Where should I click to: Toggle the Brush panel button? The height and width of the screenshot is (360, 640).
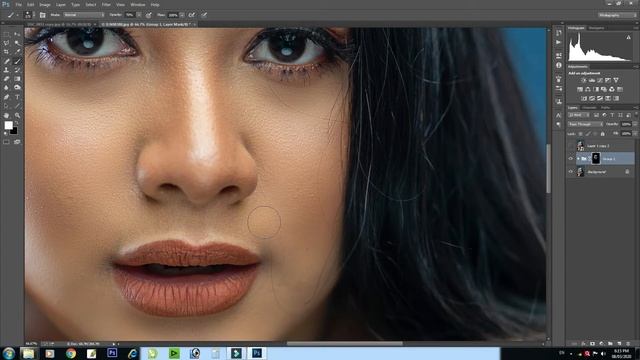pyautogui.click(x=42, y=15)
